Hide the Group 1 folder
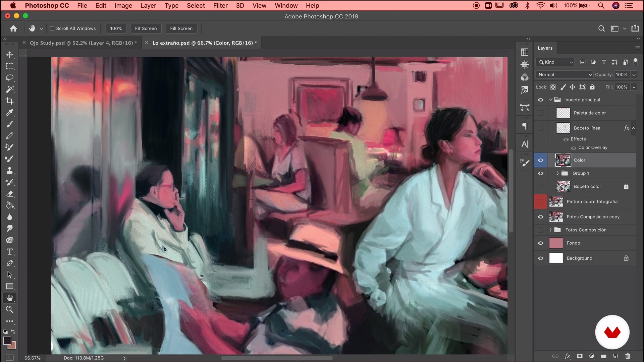This screenshot has height=362, width=644. click(x=540, y=173)
